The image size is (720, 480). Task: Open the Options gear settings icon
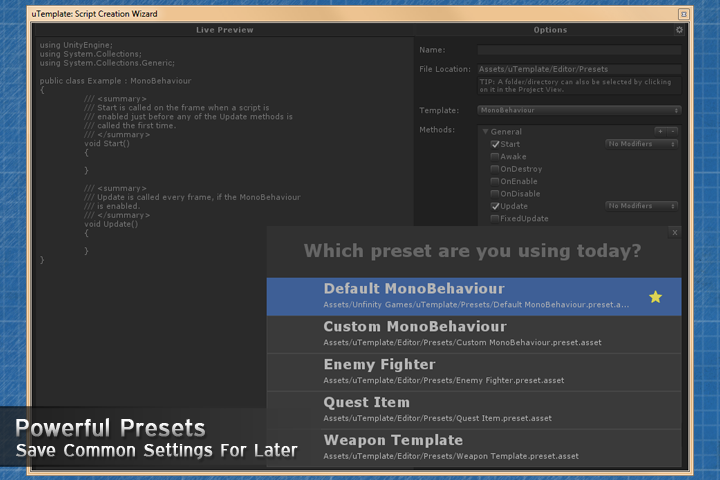pos(679,30)
